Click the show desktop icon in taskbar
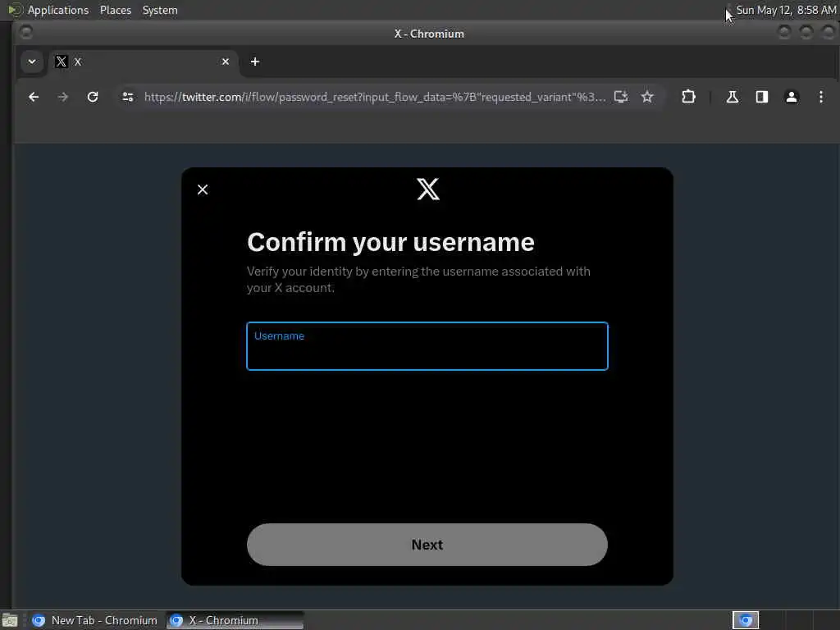This screenshot has width=840, height=630. click(10, 620)
